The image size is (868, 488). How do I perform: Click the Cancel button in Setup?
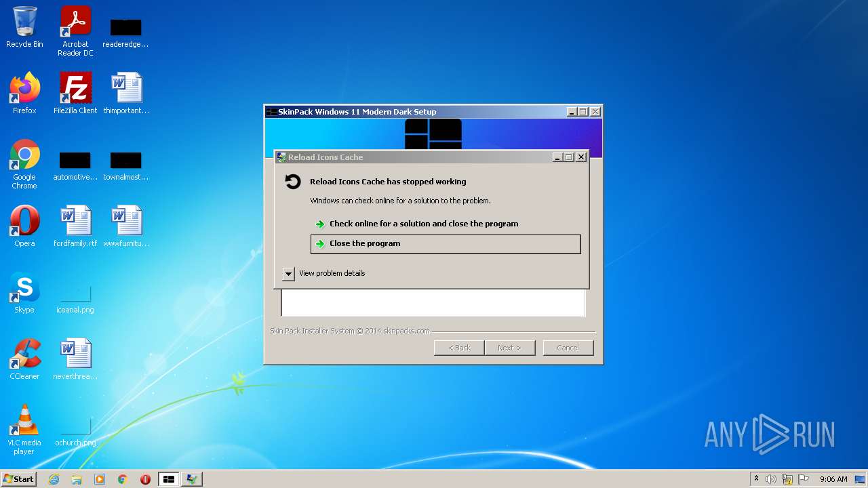(x=568, y=348)
